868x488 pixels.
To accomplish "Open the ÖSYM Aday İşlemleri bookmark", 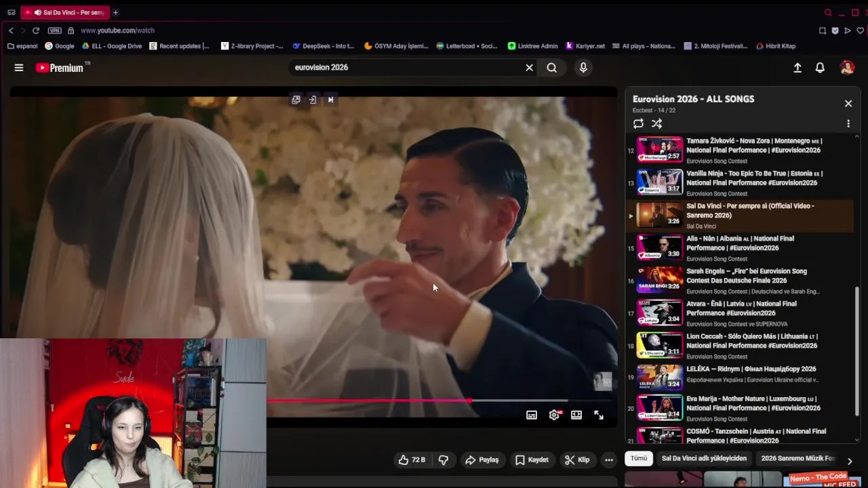I will point(396,46).
